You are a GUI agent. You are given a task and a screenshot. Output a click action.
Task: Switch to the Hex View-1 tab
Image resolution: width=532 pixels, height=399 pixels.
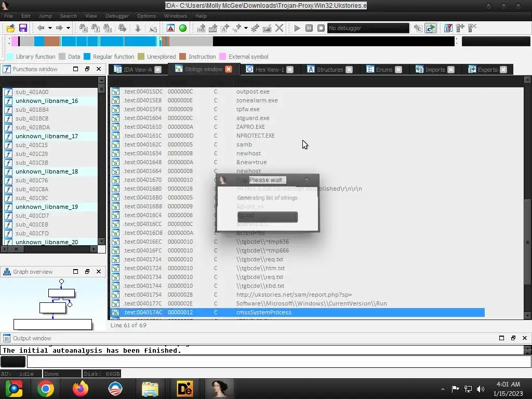point(270,70)
